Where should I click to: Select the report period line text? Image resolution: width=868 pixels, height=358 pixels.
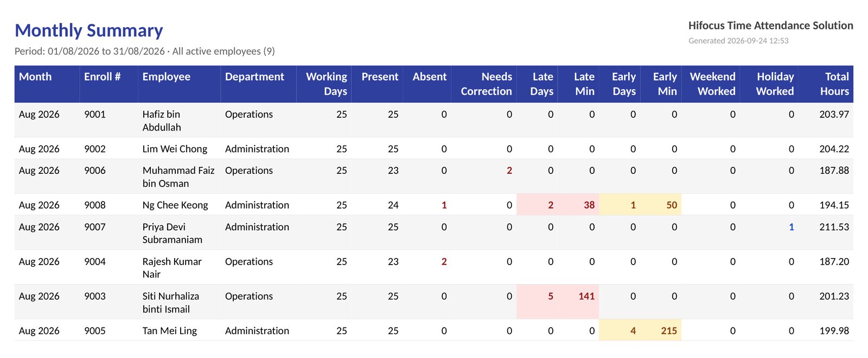(145, 51)
